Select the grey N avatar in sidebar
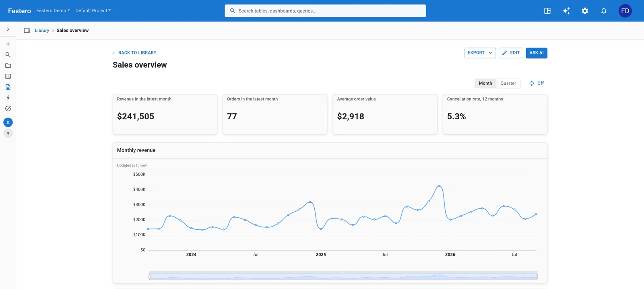Image resolution: width=644 pixels, height=289 pixels. tap(8, 133)
